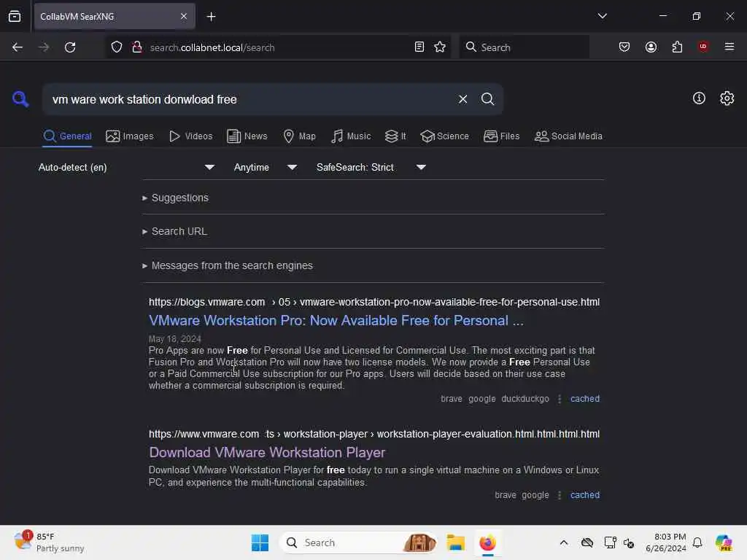This screenshot has height=560, width=747.
Task: Open the Windows Start button
Action: click(260, 542)
